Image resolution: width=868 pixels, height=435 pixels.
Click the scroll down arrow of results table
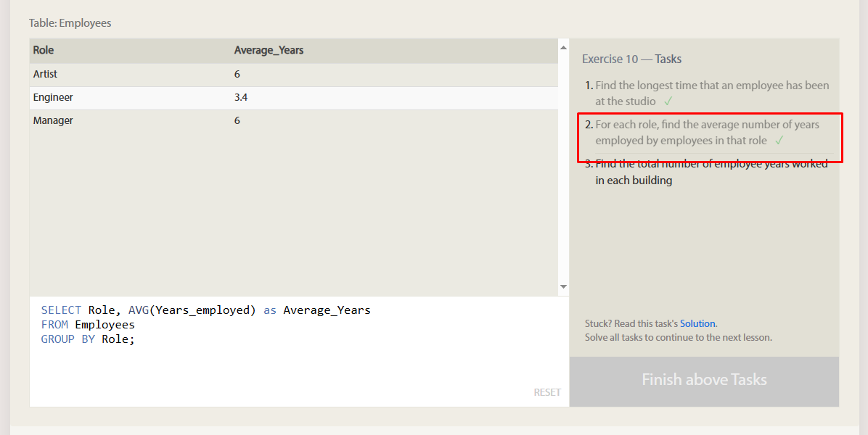pyautogui.click(x=563, y=286)
